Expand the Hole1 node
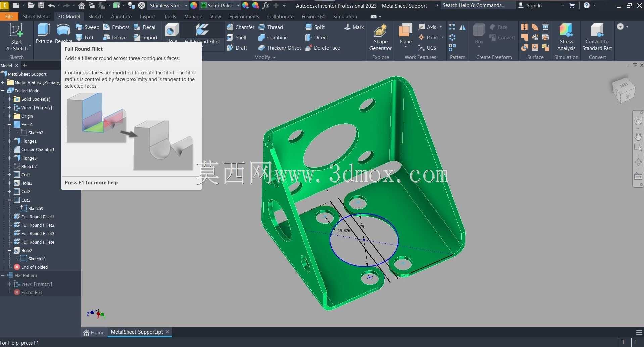This screenshot has width=644, height=347. coord(9,183)
